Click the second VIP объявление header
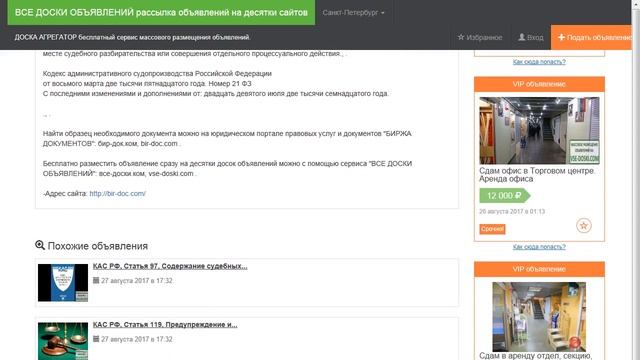 pos(539,269)
